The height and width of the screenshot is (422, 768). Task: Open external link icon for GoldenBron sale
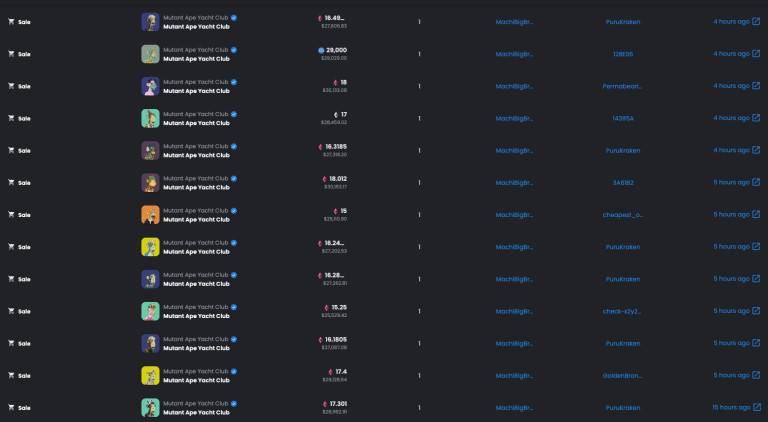[x=756, y=375]
